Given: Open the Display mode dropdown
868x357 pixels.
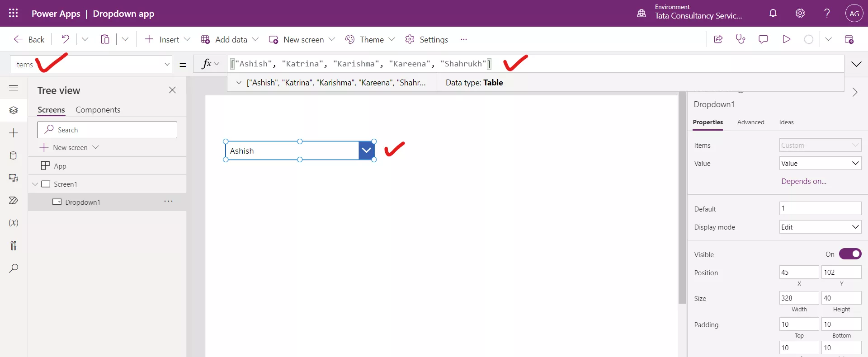Looking at the screenshot, I should 820,227.
